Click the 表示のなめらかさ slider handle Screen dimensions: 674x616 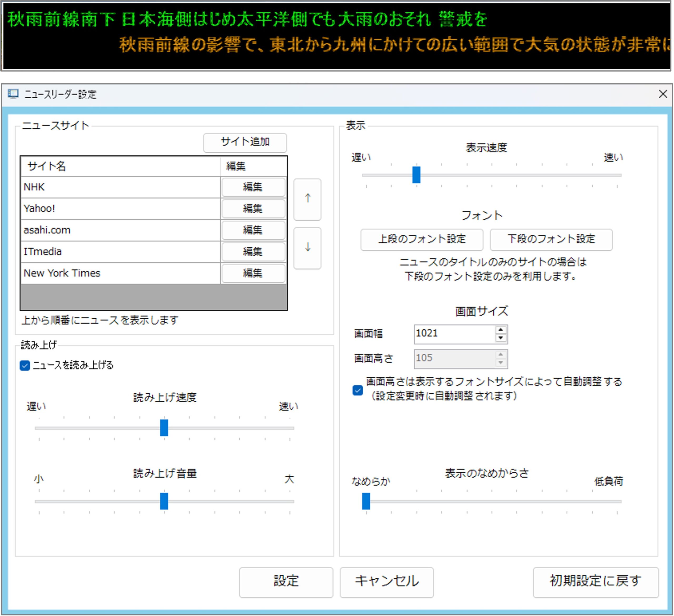point(366,501)
